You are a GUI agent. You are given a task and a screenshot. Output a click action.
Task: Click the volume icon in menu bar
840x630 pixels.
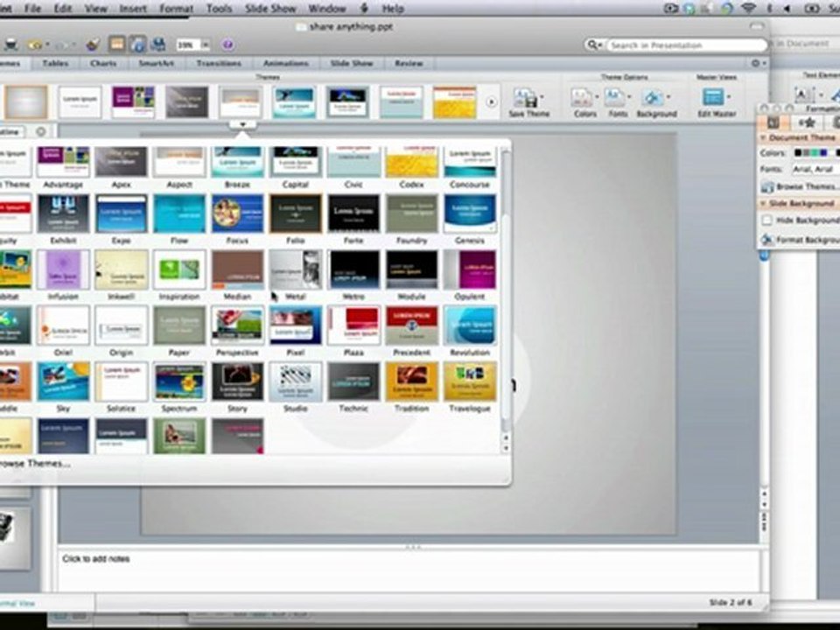pos(787,9)
